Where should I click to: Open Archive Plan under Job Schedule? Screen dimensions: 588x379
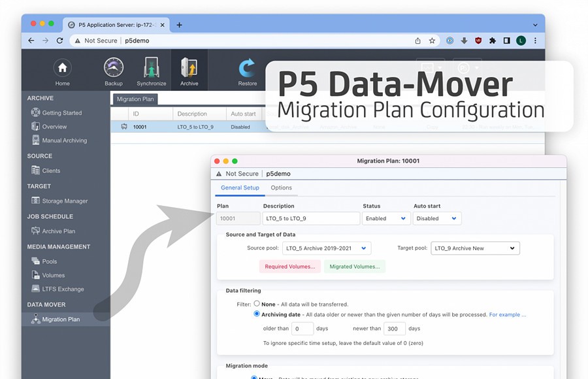pyautogui.click(x=54, y=231)
